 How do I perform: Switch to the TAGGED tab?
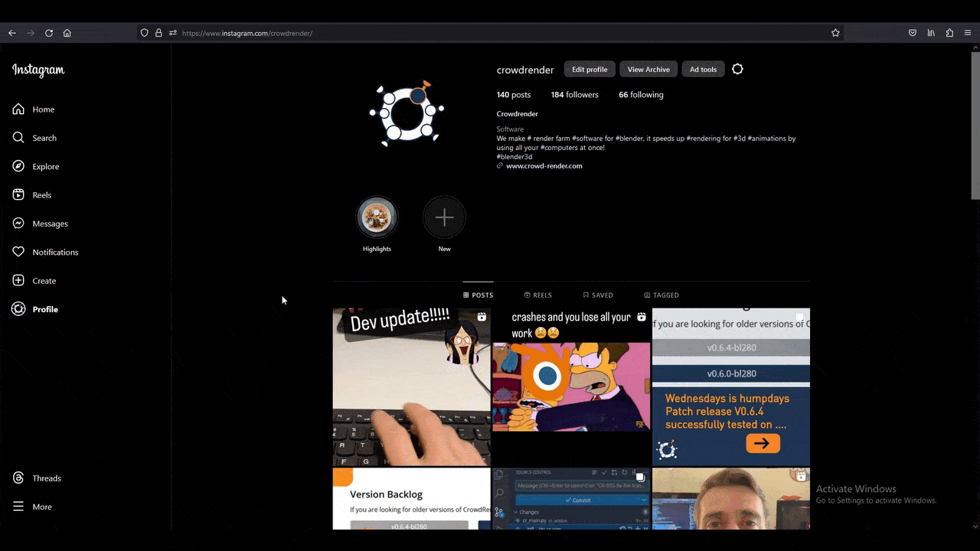tap(661, 295)
